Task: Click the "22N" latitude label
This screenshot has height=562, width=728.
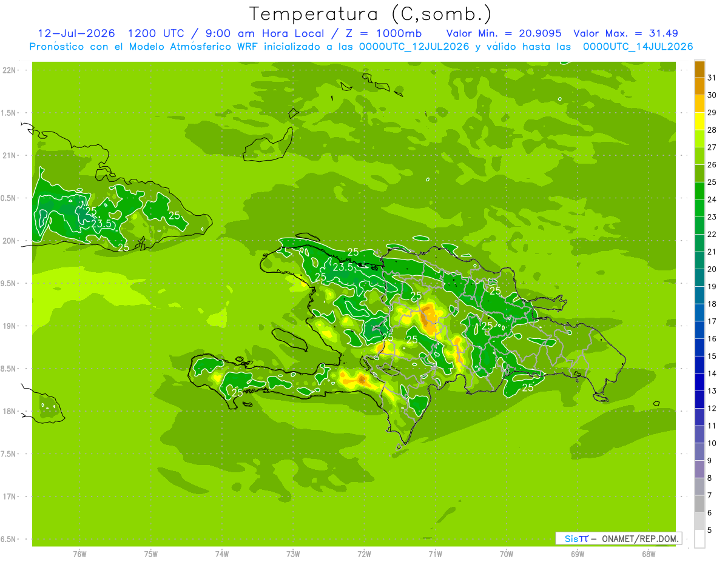Action: (9, 70)
